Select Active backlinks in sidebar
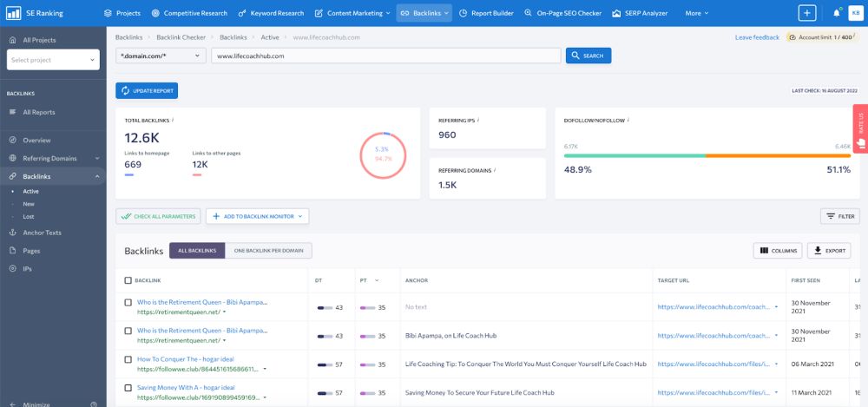This screenshot has width=868, height=407. coord(31,191)
